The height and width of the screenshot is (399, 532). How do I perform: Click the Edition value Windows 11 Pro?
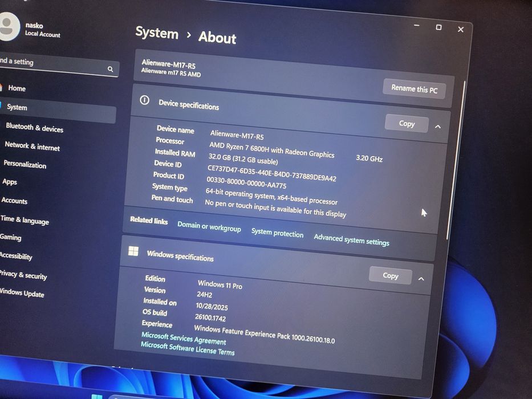tap(220, 284)
